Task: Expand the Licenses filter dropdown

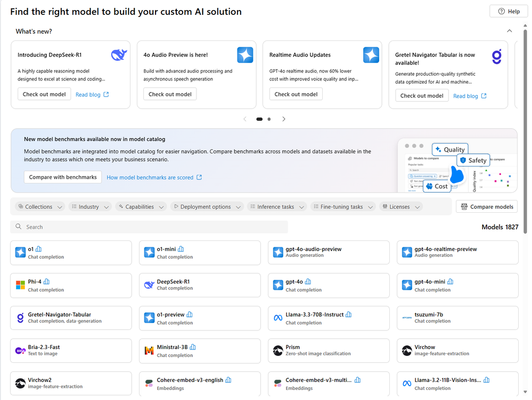Action: tap(401, 207)
